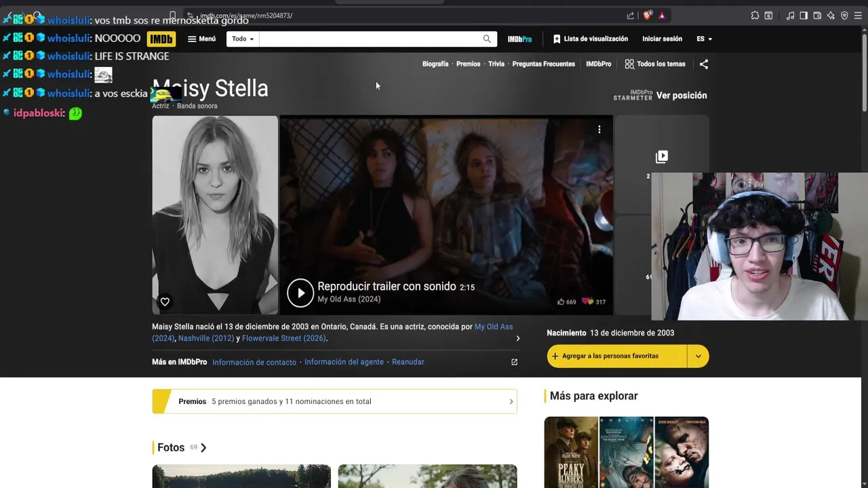Open IMDbPro from the top header logo

coord(519,39)
